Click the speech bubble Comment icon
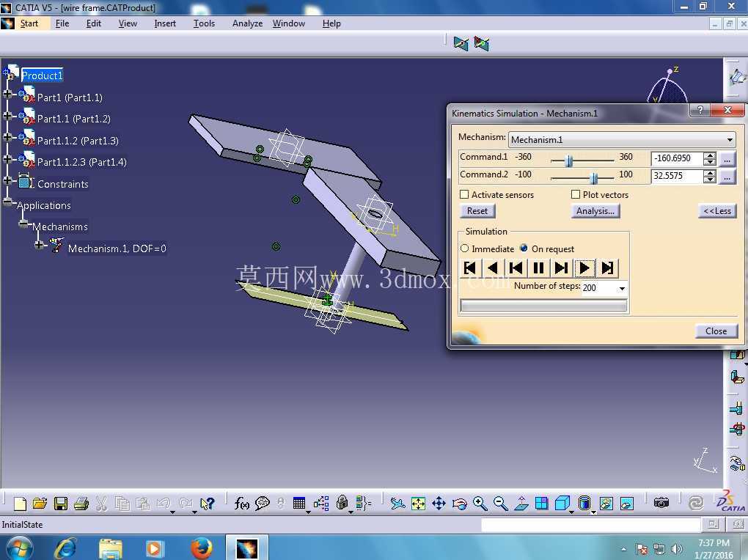Viewport: 748px width, 560px height. [263, 504]
